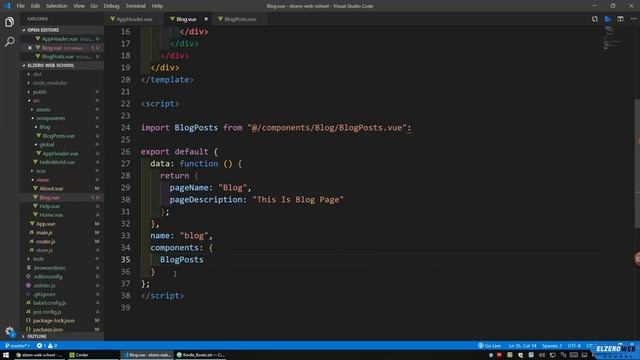
Task: Expand the dist folder
Action: tap(37, 74)
